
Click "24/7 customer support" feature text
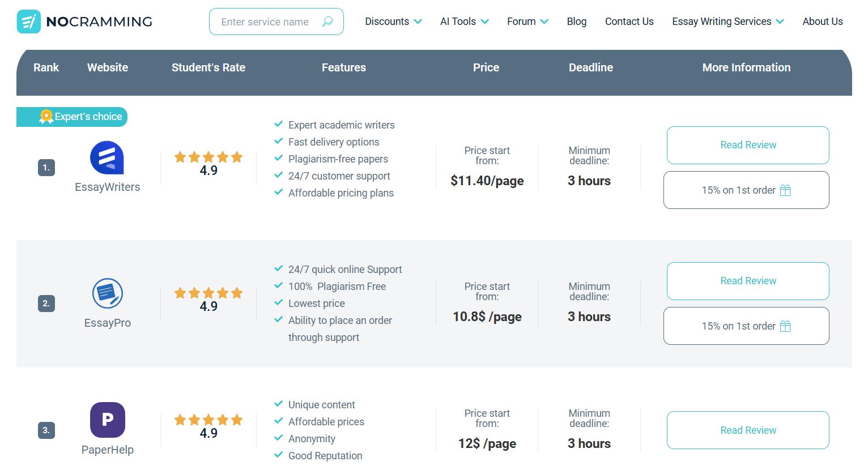click(339, 176)
